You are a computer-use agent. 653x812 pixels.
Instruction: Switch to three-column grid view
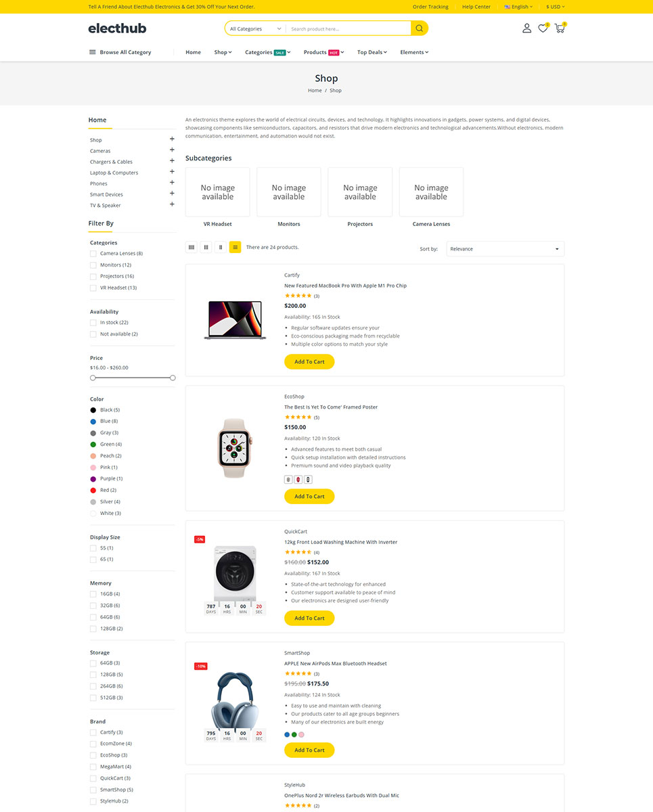pos(206,248)
